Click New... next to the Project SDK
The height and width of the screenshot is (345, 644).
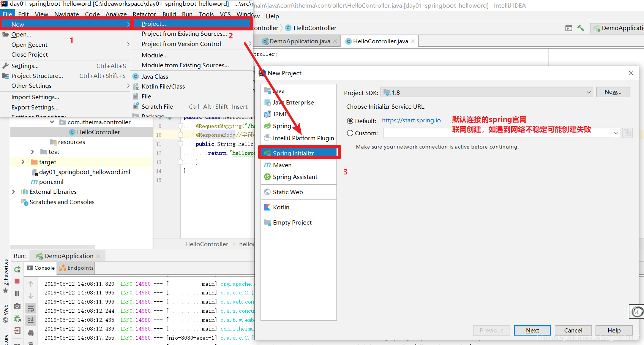click(x=613, y=92)
